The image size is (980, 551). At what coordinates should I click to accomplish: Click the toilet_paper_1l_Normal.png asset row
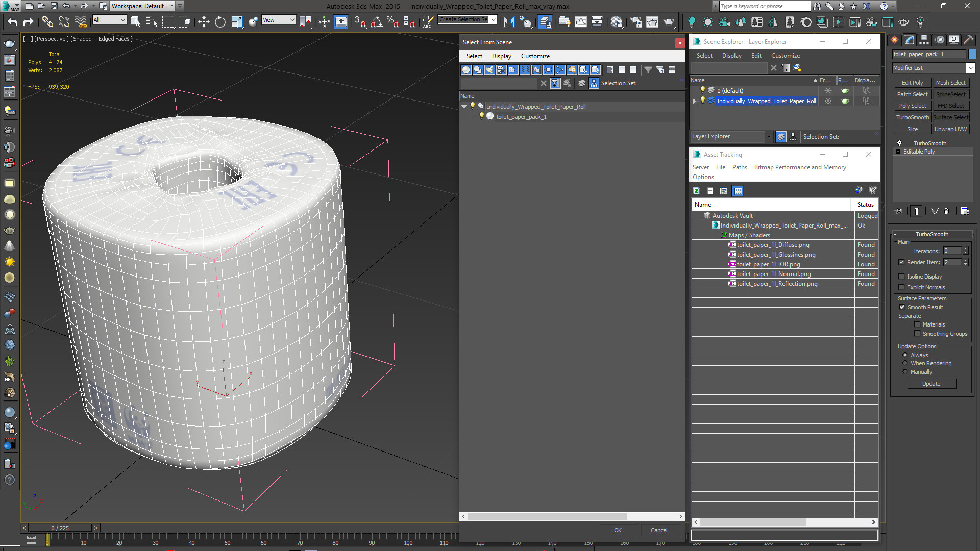pos(773,274)
